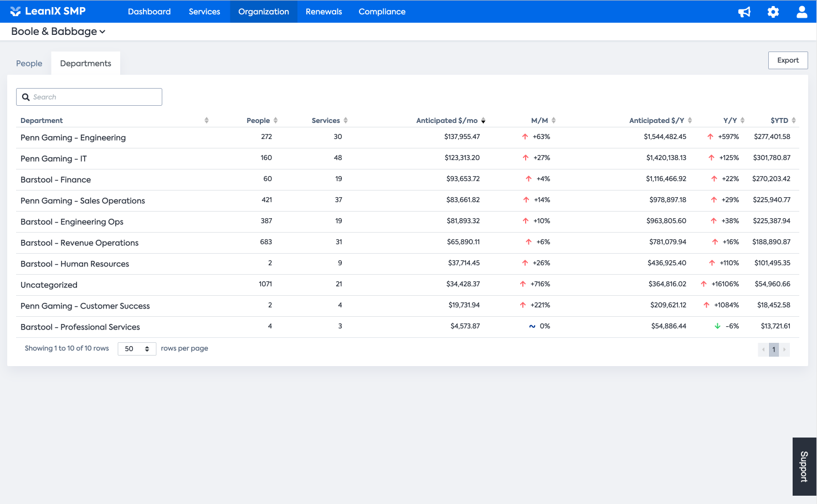Click flat trend icon beside 0%
Screen dimensions: 817x504
pyautogui.click(x=532, y=326)
